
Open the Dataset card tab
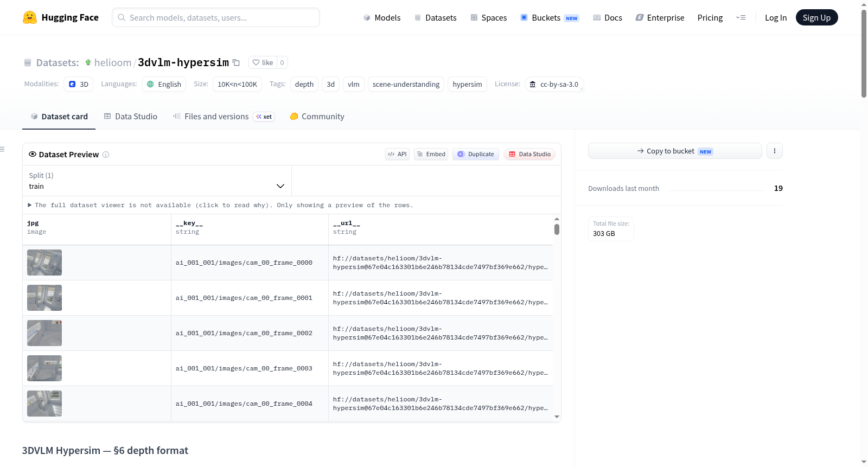[x=59, y=116]
